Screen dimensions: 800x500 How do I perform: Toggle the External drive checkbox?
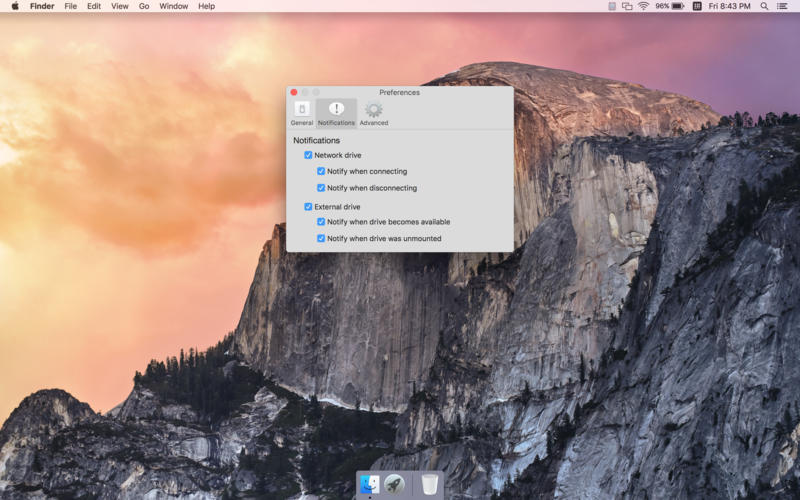(x=308, y=207)
